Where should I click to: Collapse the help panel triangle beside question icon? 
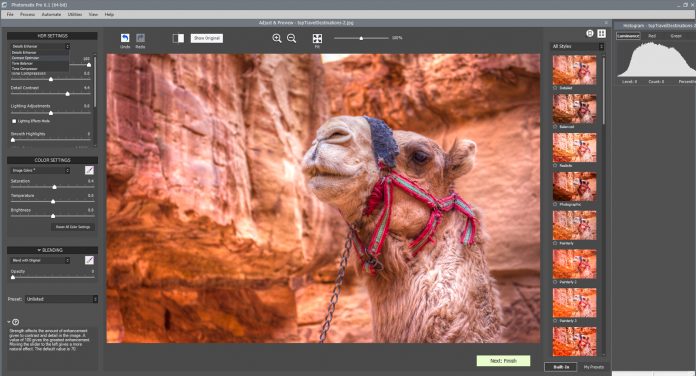[x=9, y=322]
